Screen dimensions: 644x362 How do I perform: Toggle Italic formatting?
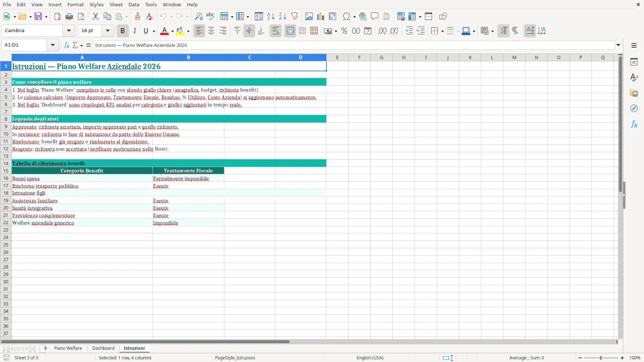point(135,31)
